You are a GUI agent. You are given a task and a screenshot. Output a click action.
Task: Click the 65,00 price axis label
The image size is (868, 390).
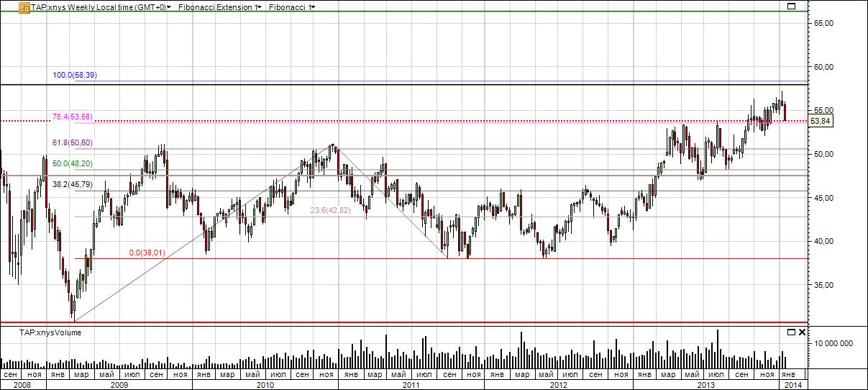(x=823, y=23)
